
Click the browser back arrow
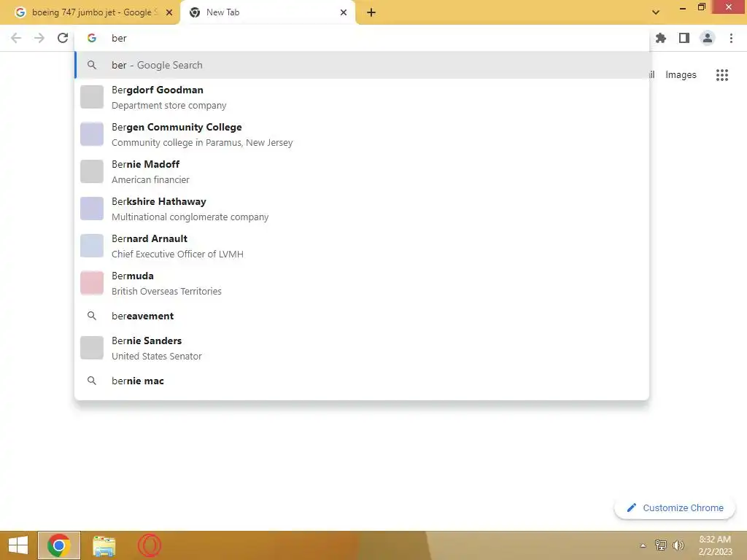[x=16, y=38]
